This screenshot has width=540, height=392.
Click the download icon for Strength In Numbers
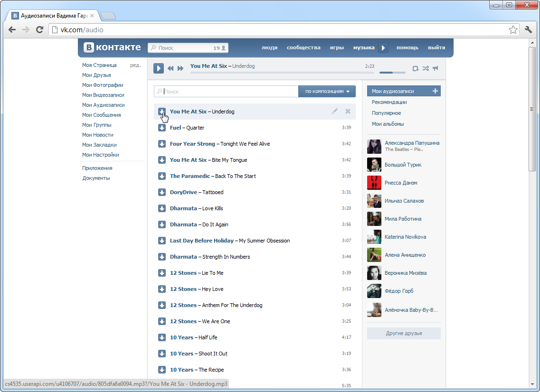pos(162,257)
